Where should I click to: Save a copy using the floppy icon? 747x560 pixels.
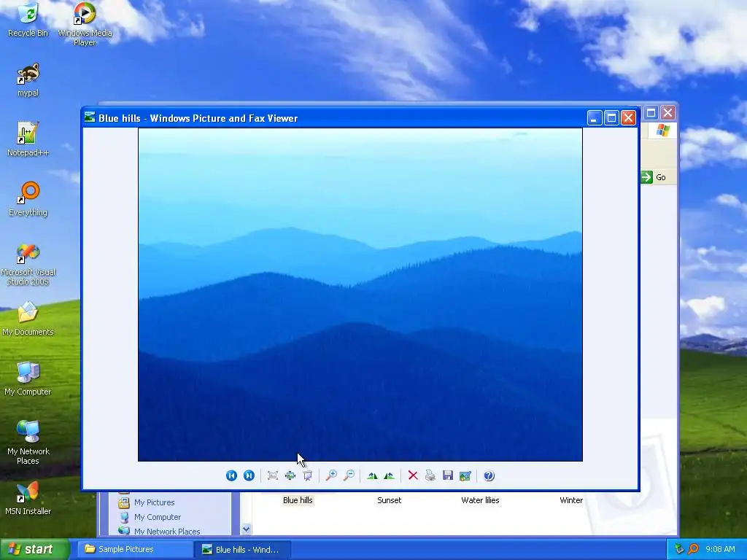point(448,475)
